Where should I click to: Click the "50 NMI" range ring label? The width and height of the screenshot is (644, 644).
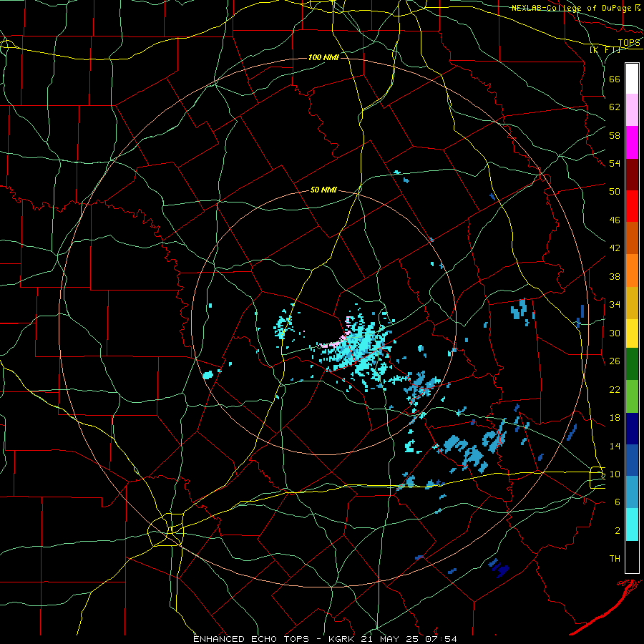pyautogui.click(x=323, y=190)
